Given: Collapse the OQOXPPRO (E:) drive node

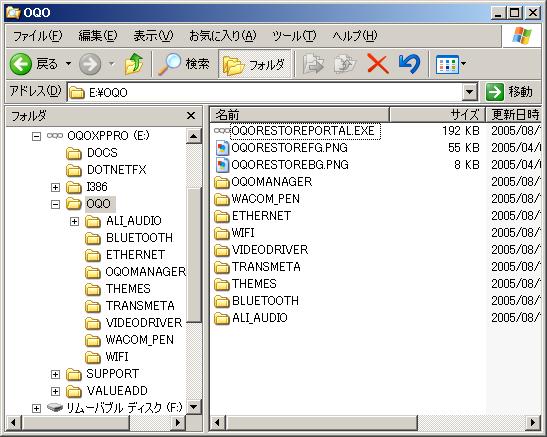Looking at the screenshot, I should tap(36, 136).
